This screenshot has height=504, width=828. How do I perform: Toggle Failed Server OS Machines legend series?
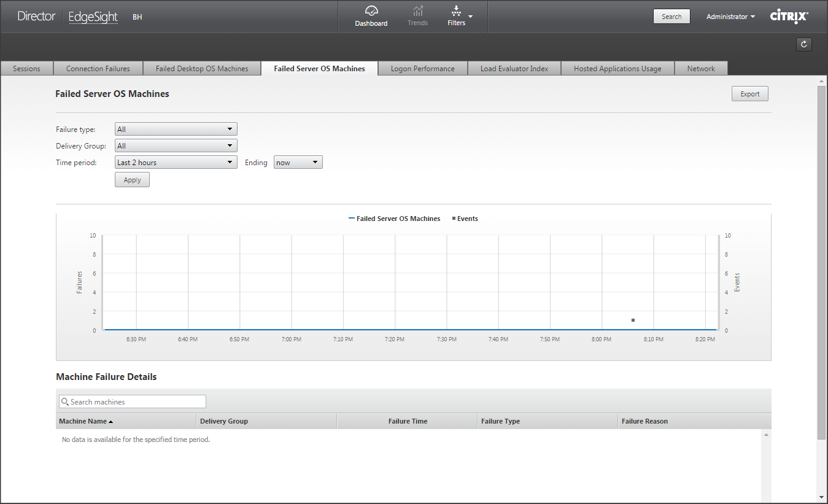click(394, 219)
